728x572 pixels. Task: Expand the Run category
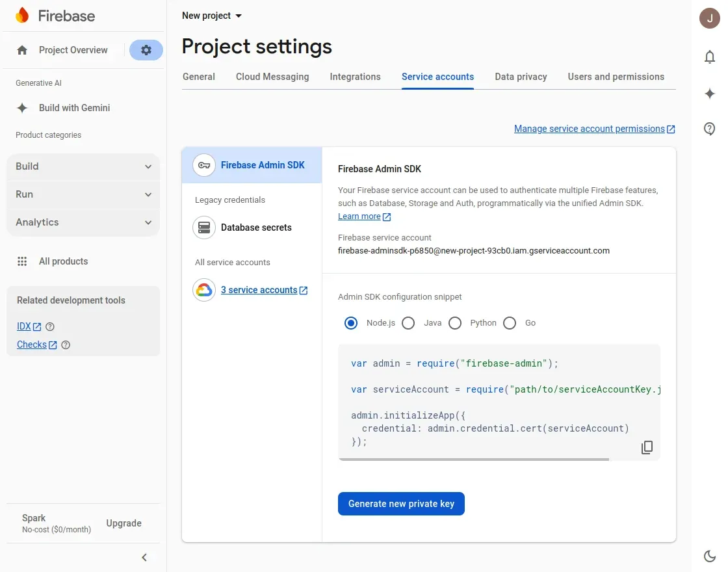pyautogui.click(x=83, y=194)
